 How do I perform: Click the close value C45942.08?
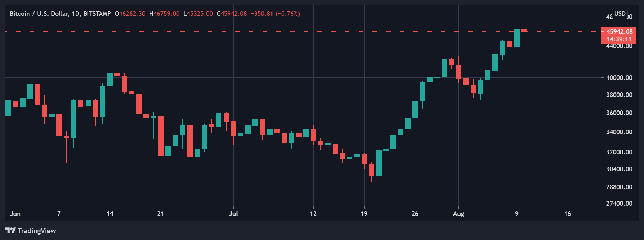tap(232, 14)
